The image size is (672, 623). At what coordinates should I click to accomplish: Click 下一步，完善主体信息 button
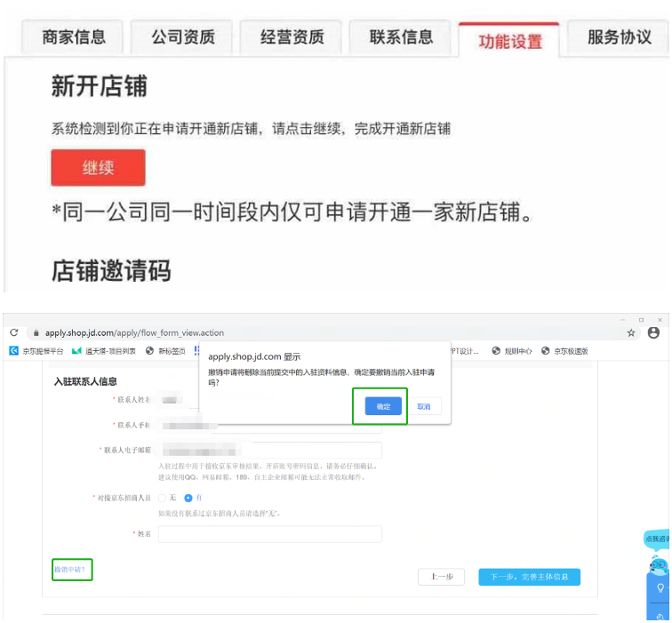point(529,577)
